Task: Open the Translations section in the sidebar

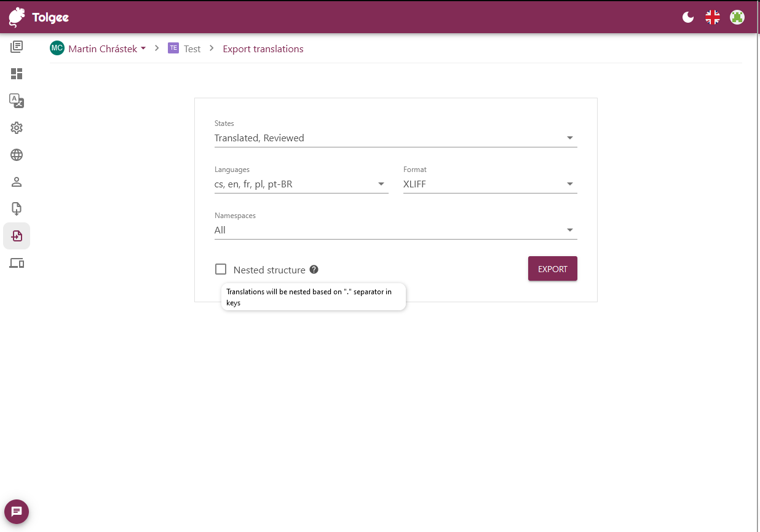Action: click(17, 101)
